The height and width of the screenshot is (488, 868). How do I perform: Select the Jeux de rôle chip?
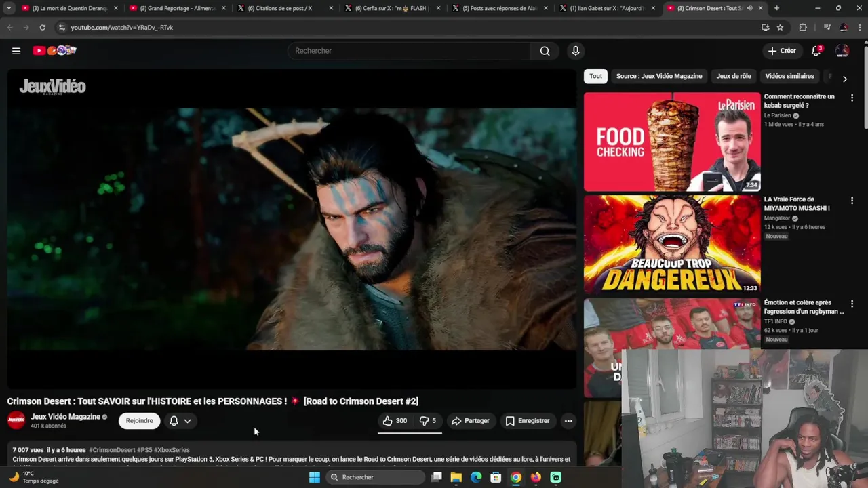pyautogui.click(x=734, y=76)
